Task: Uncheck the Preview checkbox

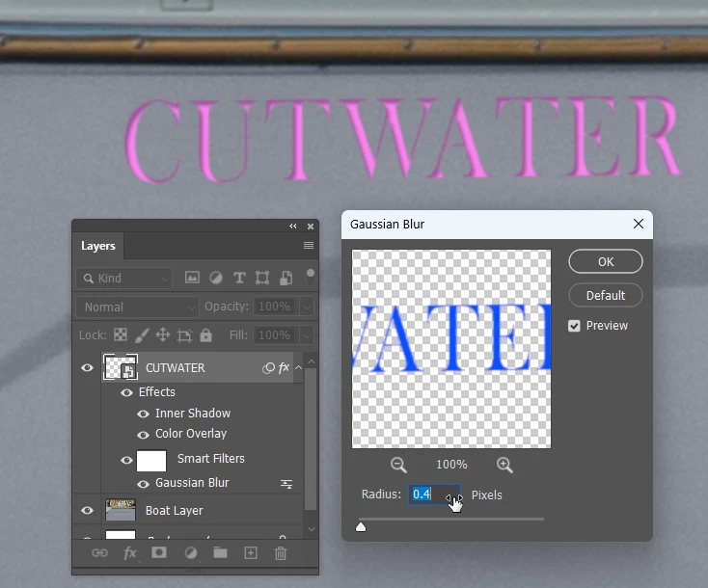Action: click(574, 326)
